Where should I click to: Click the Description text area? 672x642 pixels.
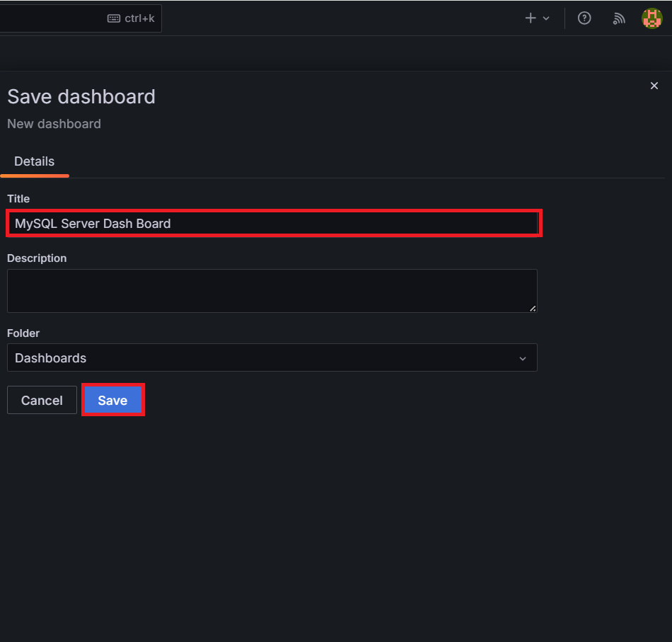coord(272,291)
